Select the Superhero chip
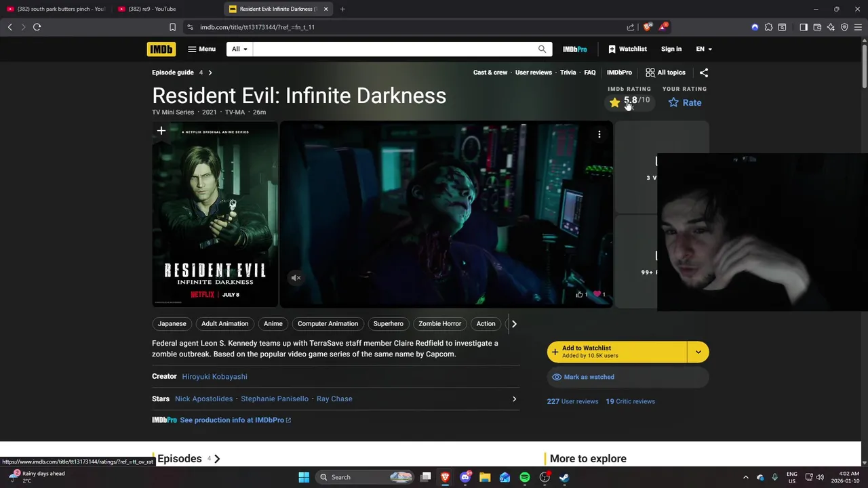 point(388,323)
